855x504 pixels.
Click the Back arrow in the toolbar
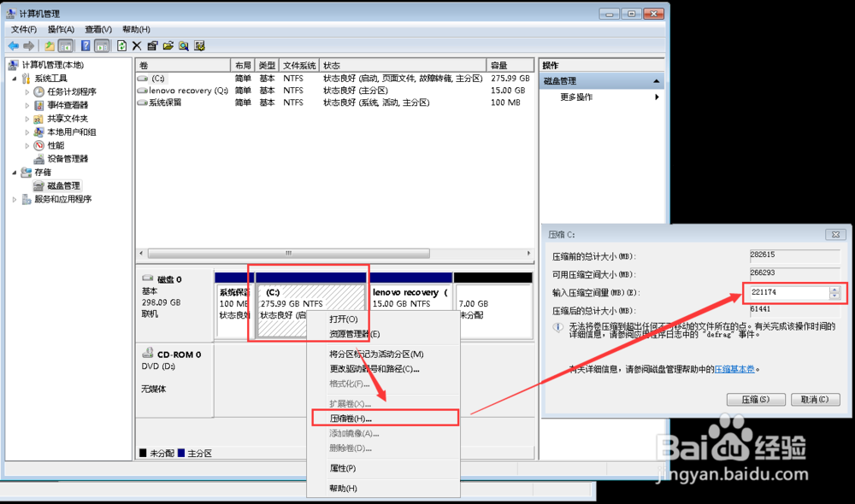(x=14, y=46)
